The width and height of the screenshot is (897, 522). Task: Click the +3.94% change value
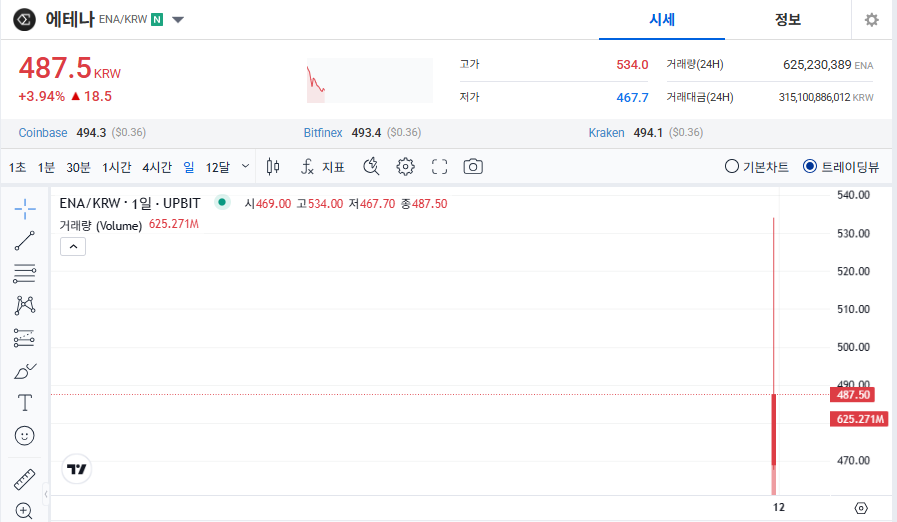pyautogui.click(x=42, y=96)
